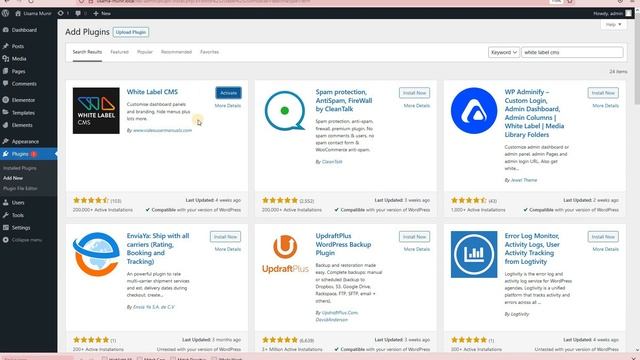Click the EnviaYa plugin globe icon
The width and height of the screenshot is (640, 360).
96,254
